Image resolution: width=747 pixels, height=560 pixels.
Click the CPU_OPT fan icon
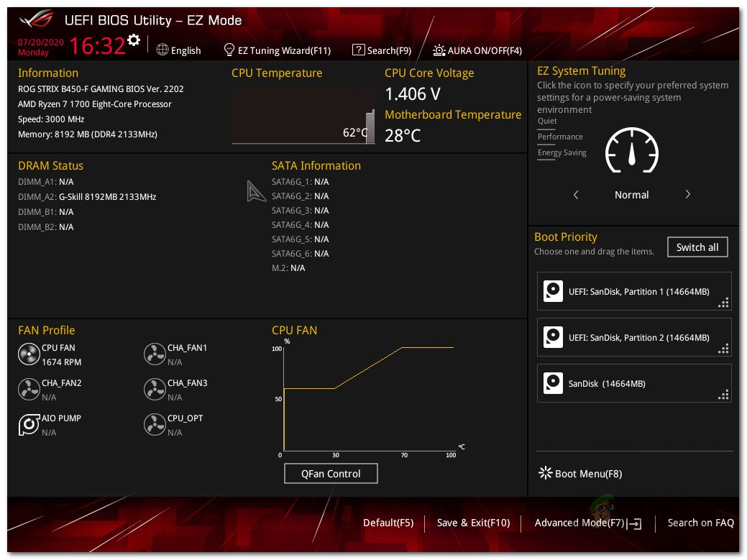[155, 425]
